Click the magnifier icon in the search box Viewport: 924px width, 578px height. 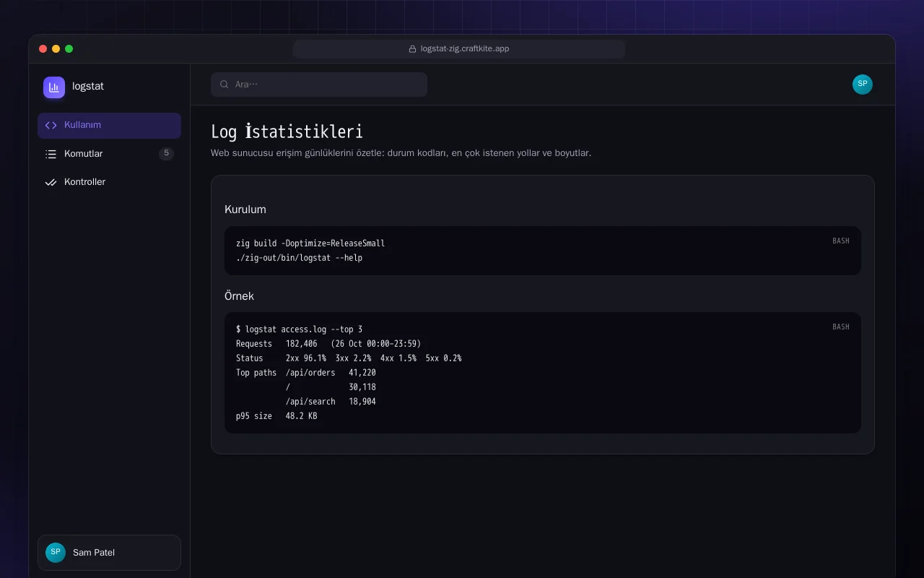pos(225,85)
